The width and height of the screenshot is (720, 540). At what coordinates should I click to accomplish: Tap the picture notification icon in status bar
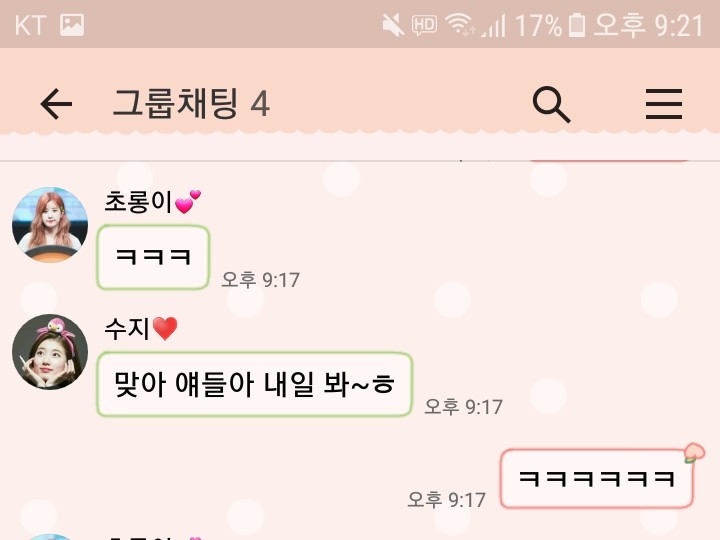coord(72,25)
